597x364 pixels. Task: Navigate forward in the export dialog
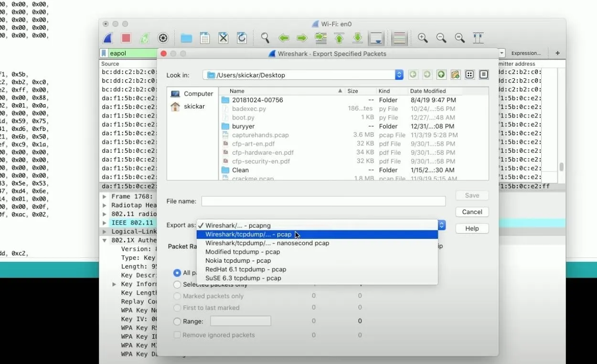coord(427,75)
